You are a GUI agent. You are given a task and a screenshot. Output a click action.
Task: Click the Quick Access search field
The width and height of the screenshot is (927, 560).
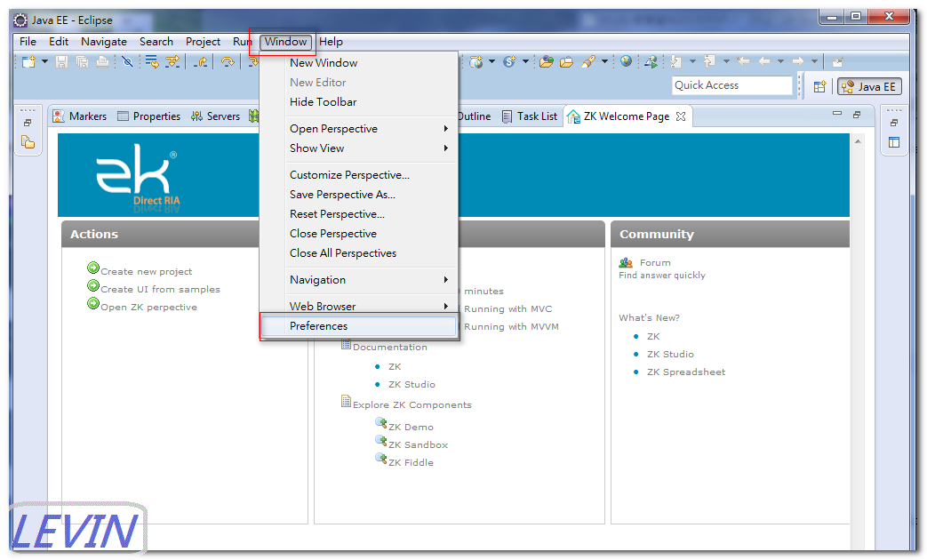(x=731, y=85)
